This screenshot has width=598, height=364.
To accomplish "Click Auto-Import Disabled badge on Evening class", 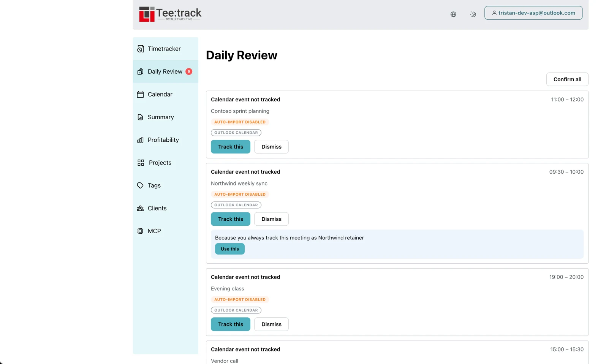I will (240, 299).
